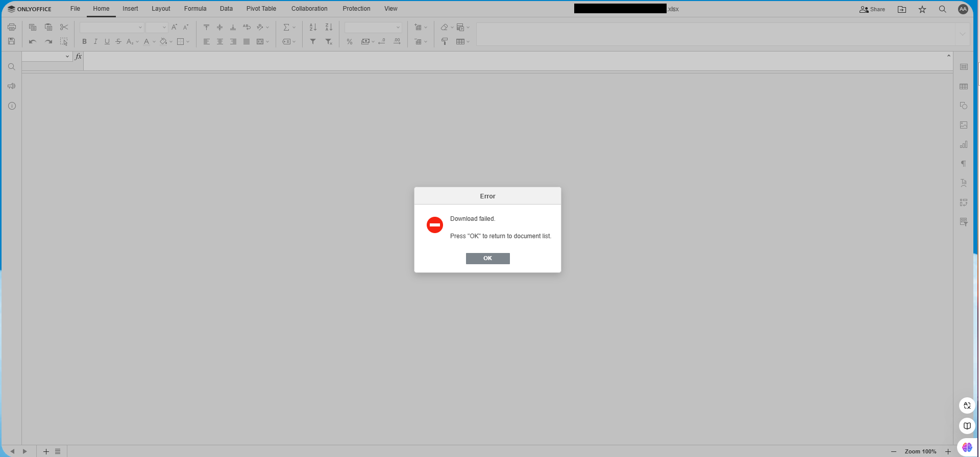Toggle Underline formatting
Viewport: 980px width, 457px height.
107,42
